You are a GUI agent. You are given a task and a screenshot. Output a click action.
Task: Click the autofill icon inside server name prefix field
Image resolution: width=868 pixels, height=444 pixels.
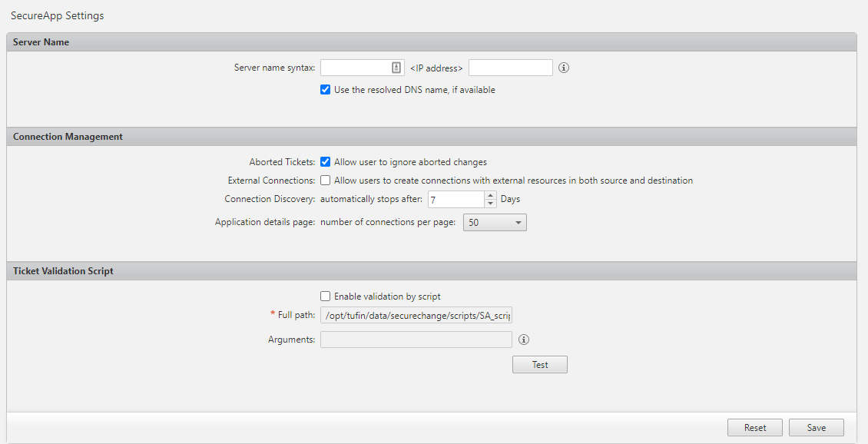tap(396, 68)
